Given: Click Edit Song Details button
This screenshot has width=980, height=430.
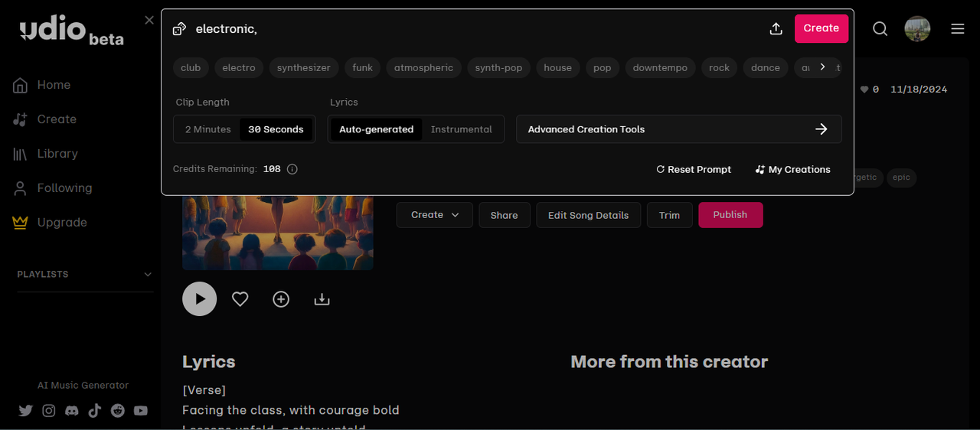Looking at the screenshot, I should (588, 215).
